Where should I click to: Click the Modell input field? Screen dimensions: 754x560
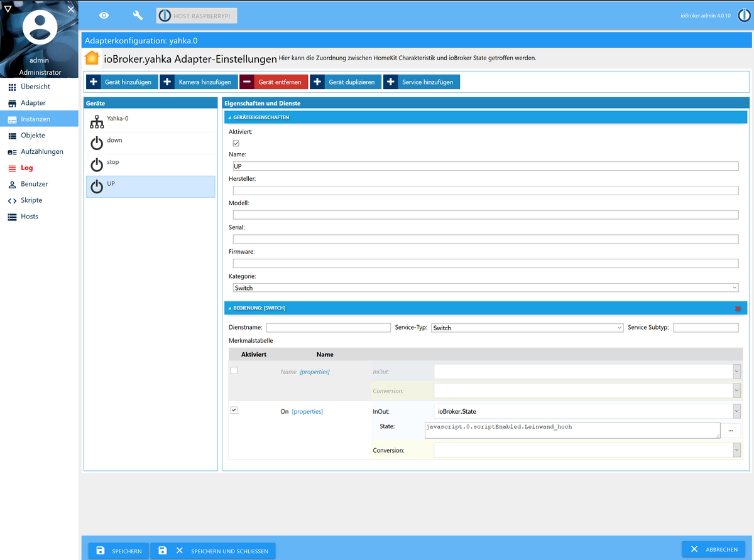[486, 215]
